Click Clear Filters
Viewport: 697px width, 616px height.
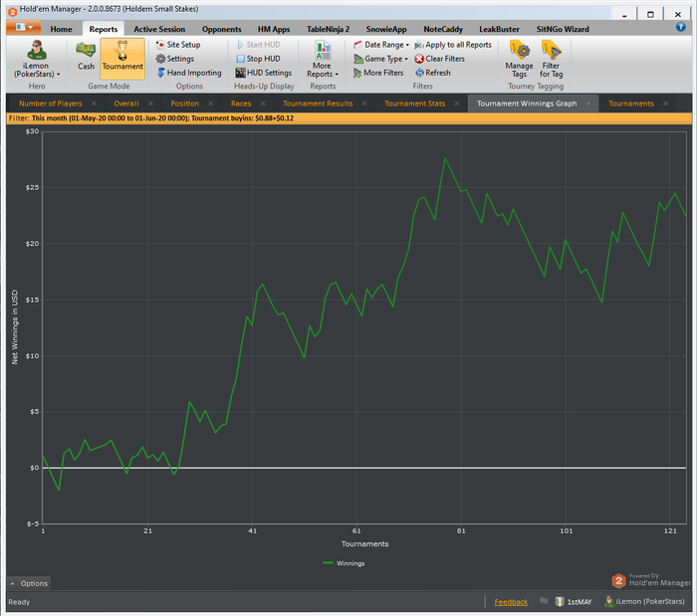pos(439,59)
